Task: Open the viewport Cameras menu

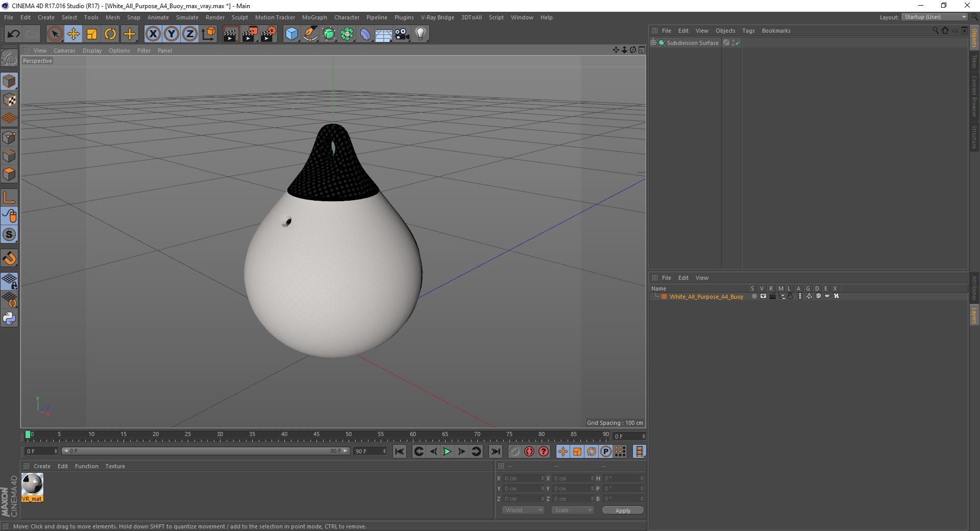Action: click(64, 51)
